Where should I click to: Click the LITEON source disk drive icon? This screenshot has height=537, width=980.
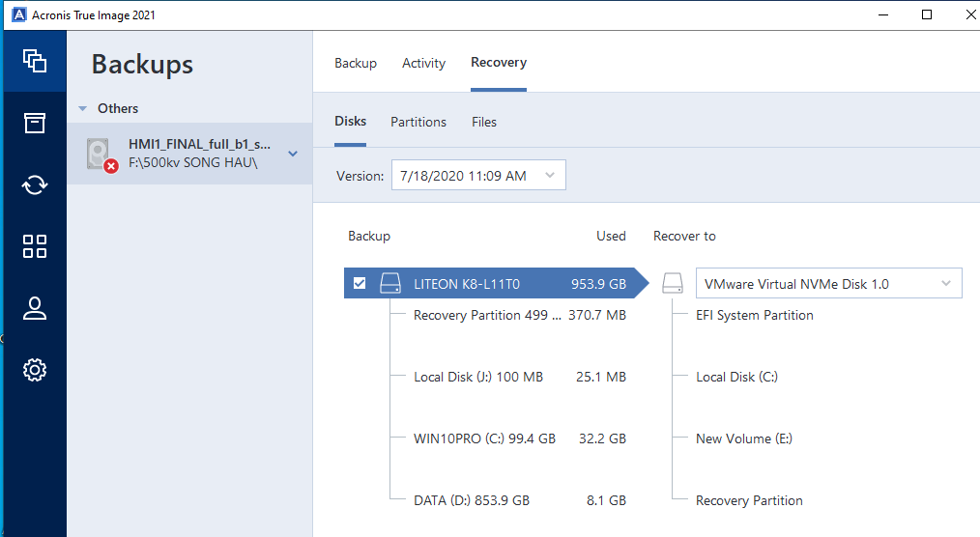tap(389, 284)
